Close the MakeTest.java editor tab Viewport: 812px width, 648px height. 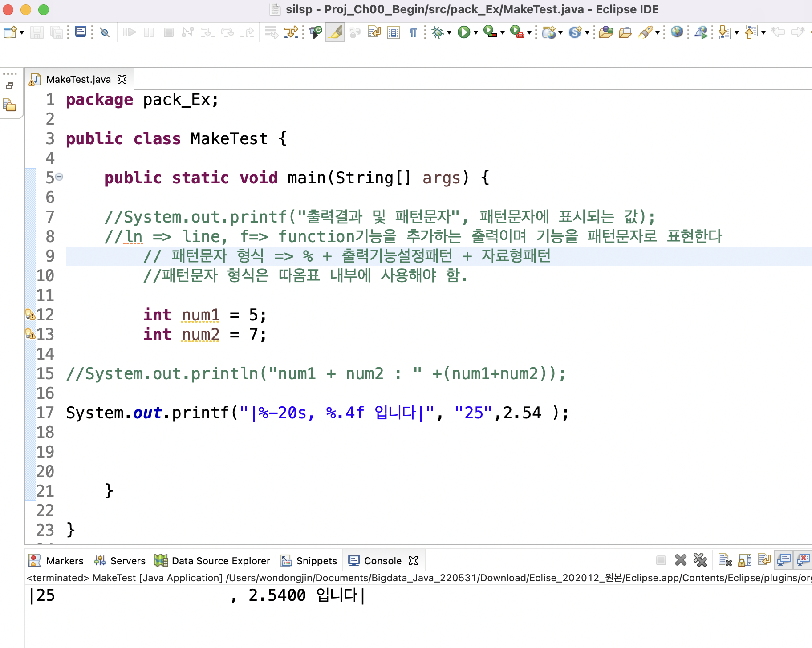pyautogui.click(x=122, y=79)
